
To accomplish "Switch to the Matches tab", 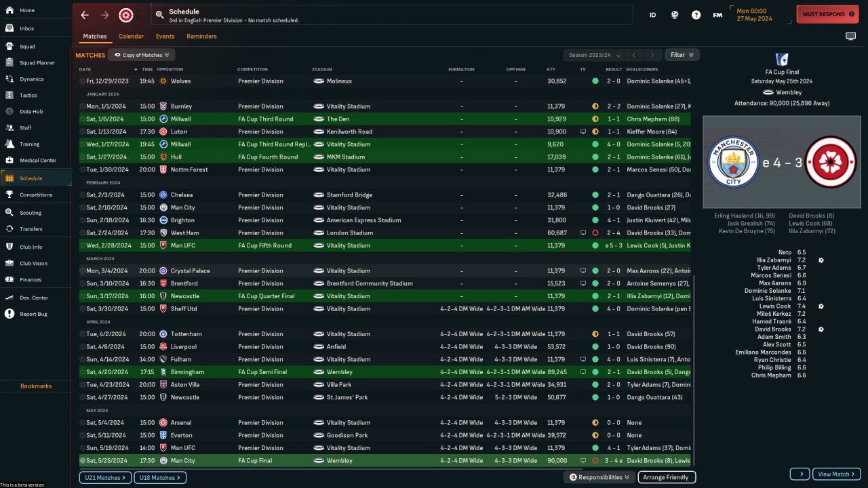I will click(95, 36).
